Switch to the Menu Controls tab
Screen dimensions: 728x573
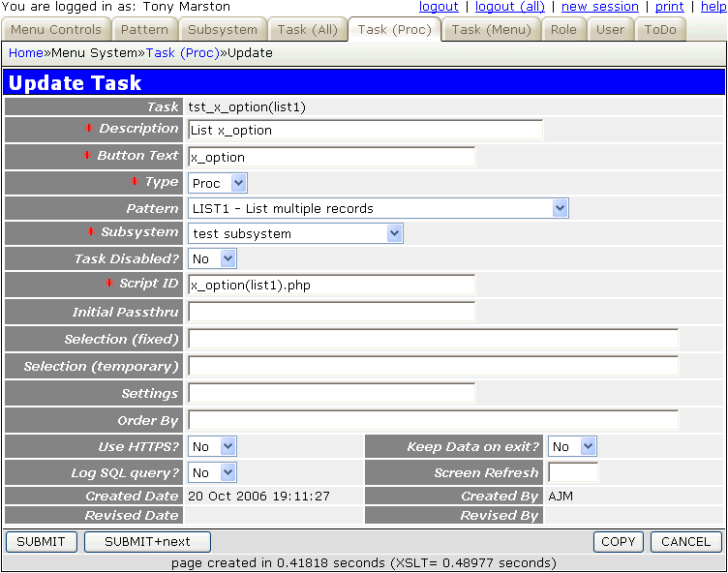(x=56, y=29)
